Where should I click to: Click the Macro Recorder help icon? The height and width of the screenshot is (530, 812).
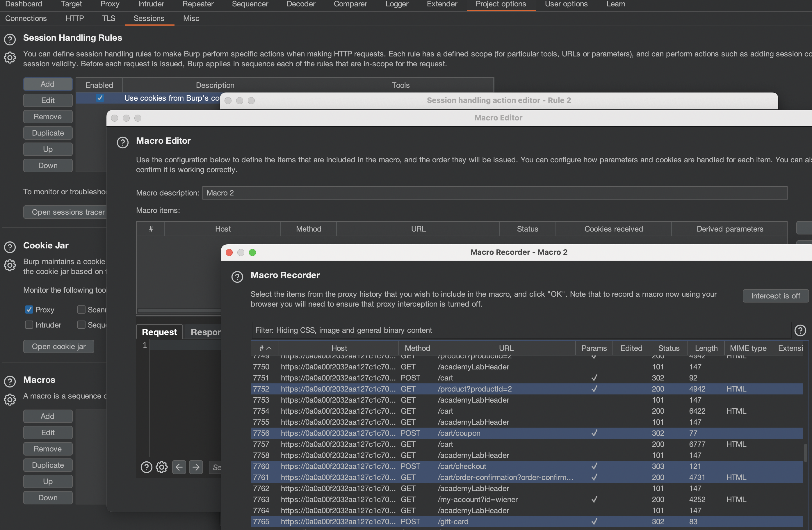pyautogui.click(x=237, y=277)
